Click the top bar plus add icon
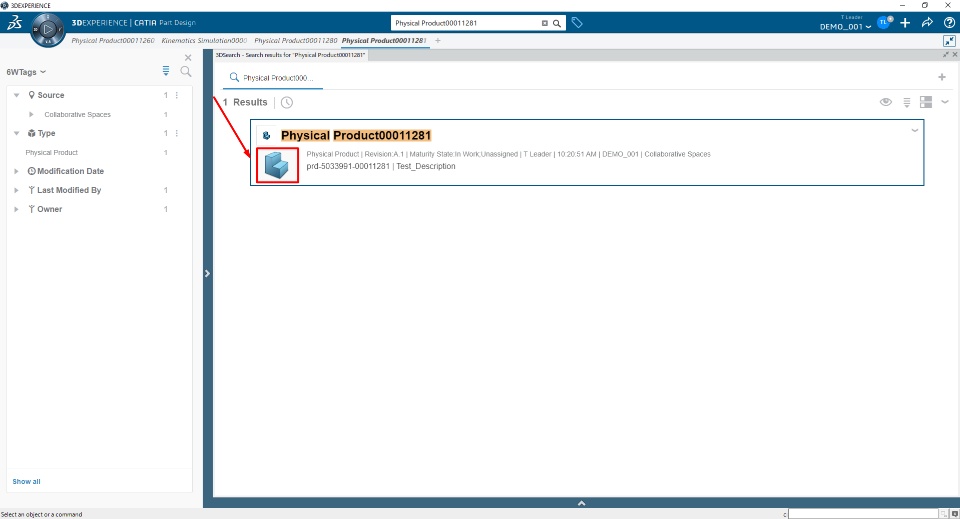 pos(905,23)
